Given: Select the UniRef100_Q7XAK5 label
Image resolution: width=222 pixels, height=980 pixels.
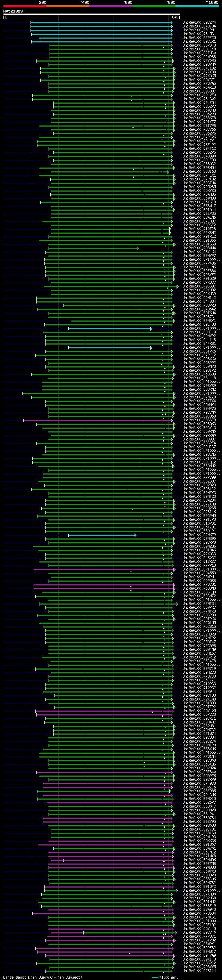Looking at the screenshot, I should [199, 76].
